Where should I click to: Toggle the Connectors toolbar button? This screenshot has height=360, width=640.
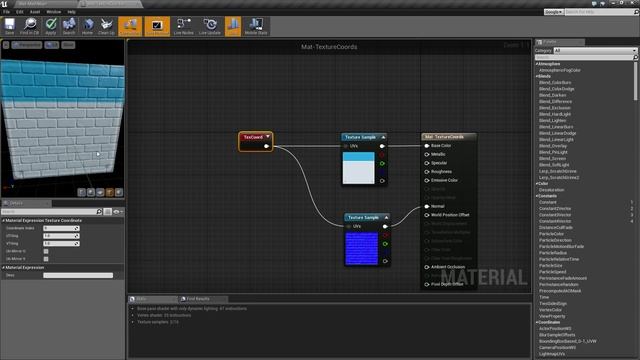130,26
